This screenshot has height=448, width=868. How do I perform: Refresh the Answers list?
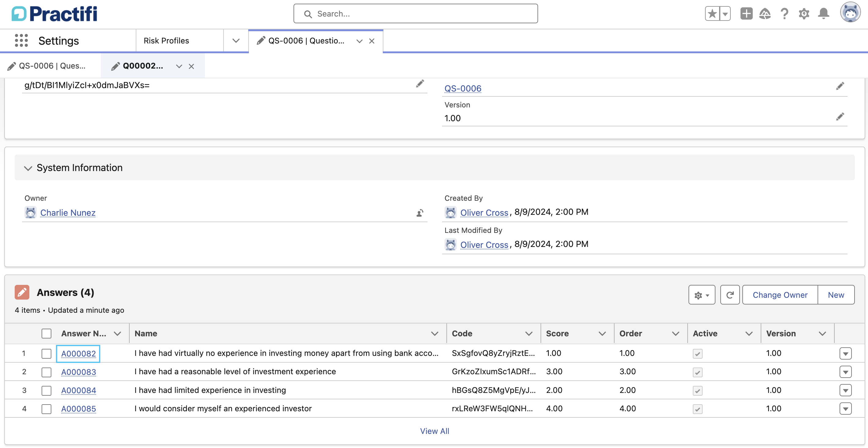pos(730,295)
